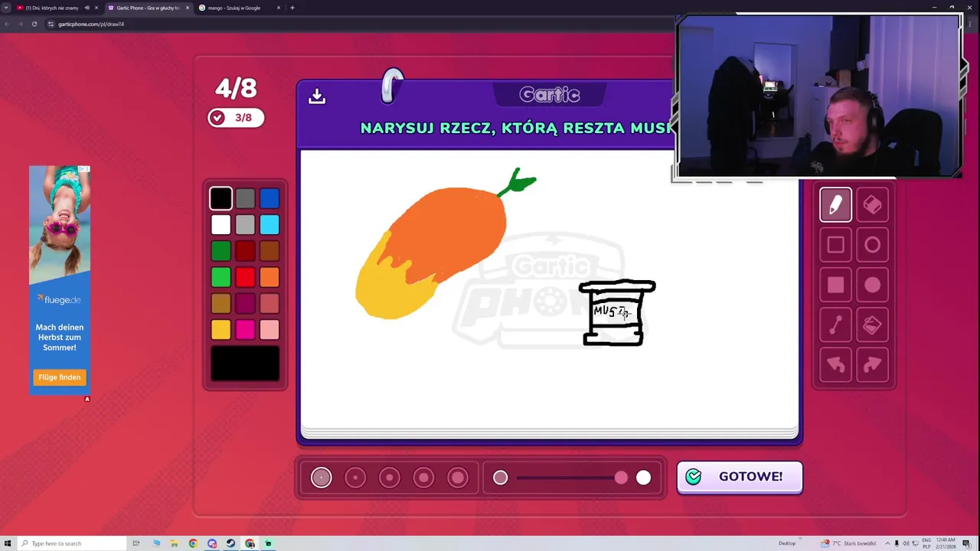The width and height of the screenshot is (980, 551).
Task: Switch to the Gartic Phone tab
Action: (148, 8)
